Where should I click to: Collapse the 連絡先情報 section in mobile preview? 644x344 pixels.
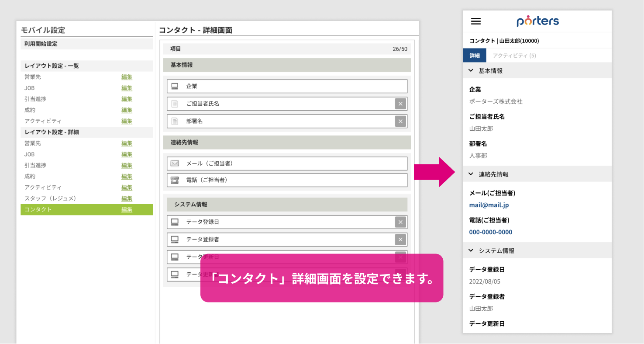471,174
